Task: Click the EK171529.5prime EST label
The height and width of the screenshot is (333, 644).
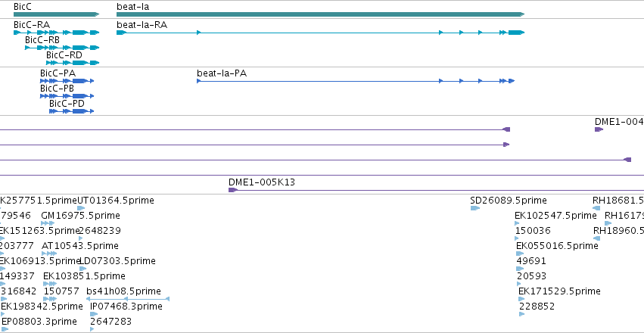Action: coord(559,291)
